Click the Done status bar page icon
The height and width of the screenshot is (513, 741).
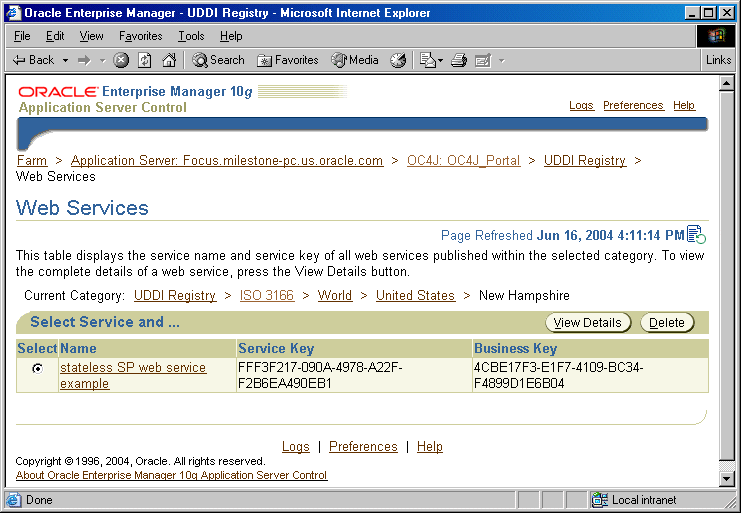[x=14, y=500]
